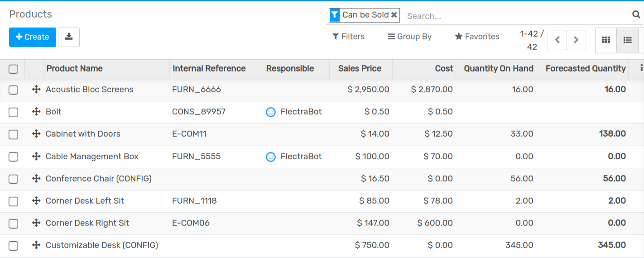This screenshot has height=258, width=644.
Task: Switch to list view
Action: click(627, 40)
